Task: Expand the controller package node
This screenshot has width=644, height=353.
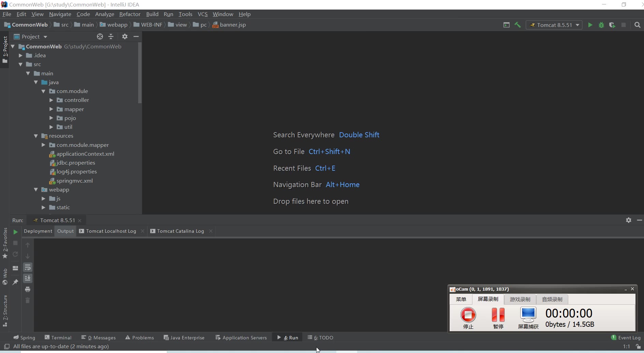Action: (51, 100)
